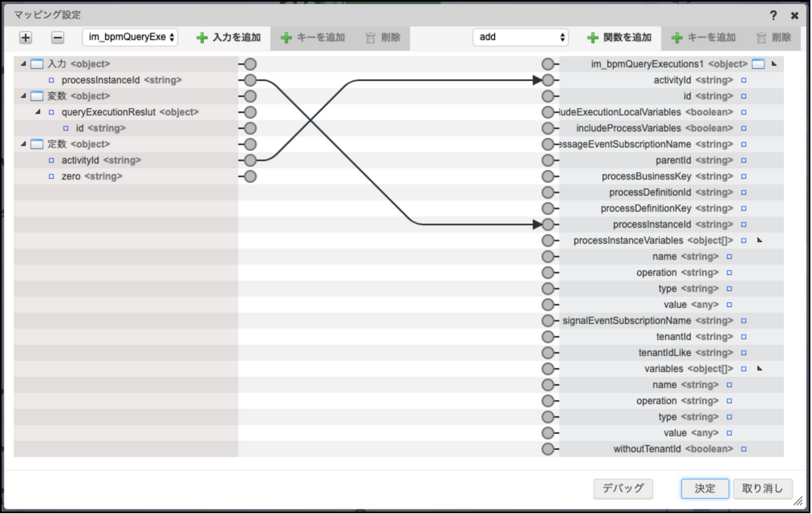Click the dialog resize grip corner
This screenshot has height=514, width=812.
tap(798, 500)
